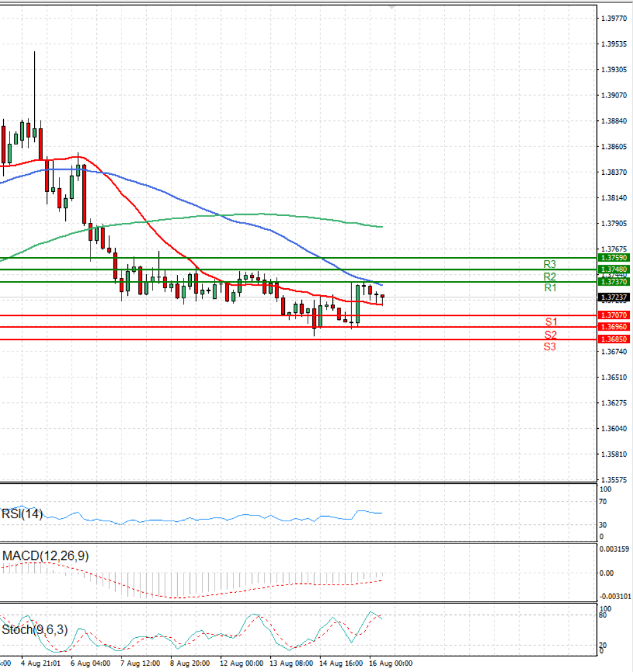Click the Stoch(9,6,3) indicator label
The width and height of the screenshot is (633, 672).
tap(35, 630)
